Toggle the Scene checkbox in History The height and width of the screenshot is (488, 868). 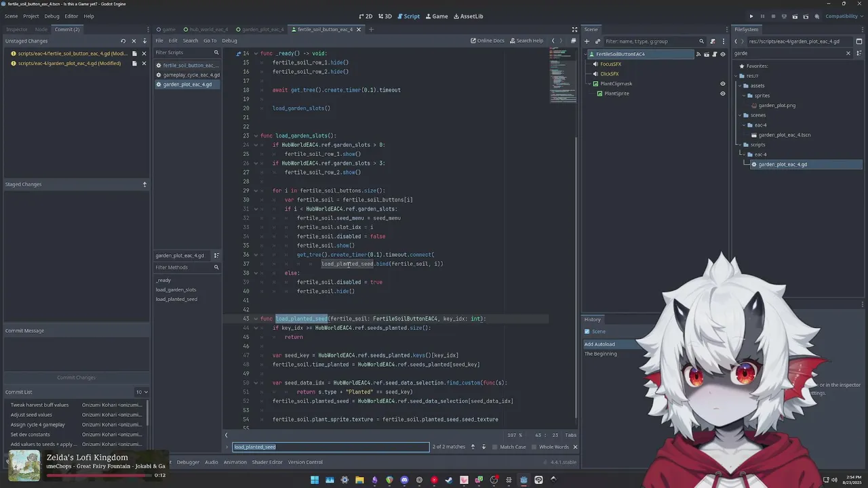tap(587, 331)
